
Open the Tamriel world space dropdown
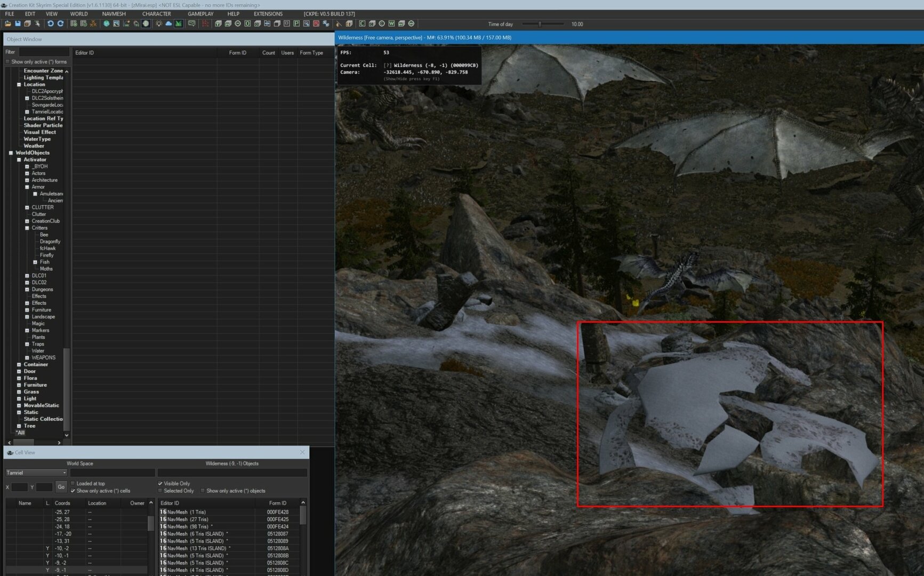(36, 473)
